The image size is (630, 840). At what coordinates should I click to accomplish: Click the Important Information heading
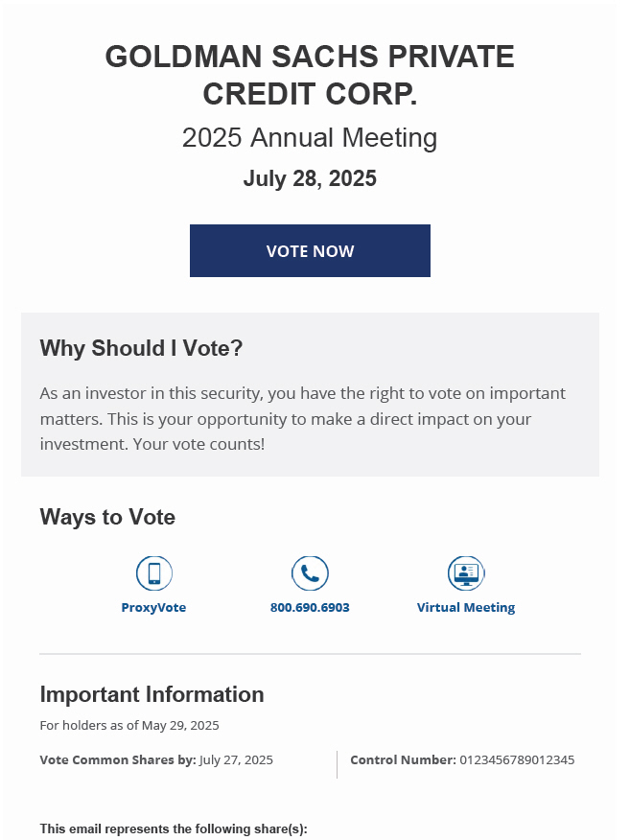tap(152, 694)
